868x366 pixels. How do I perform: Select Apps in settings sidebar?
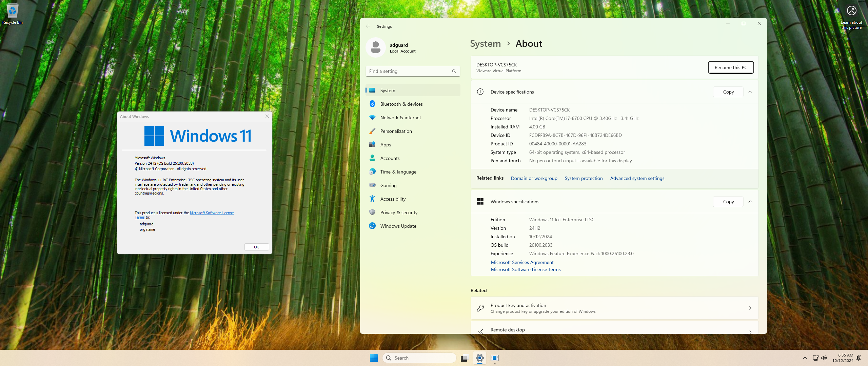(x=386, y=145)
